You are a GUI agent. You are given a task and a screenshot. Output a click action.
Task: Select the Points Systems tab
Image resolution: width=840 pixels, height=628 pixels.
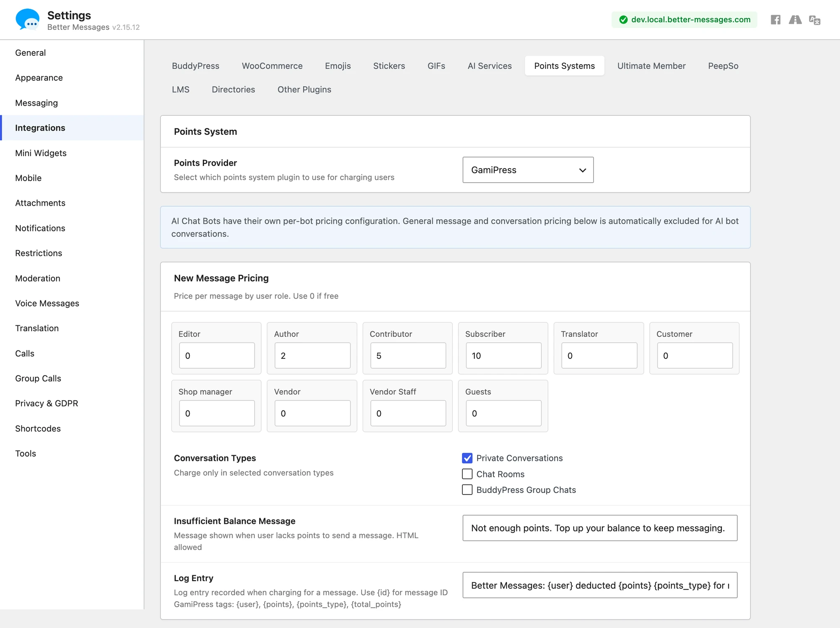(564, 66)
